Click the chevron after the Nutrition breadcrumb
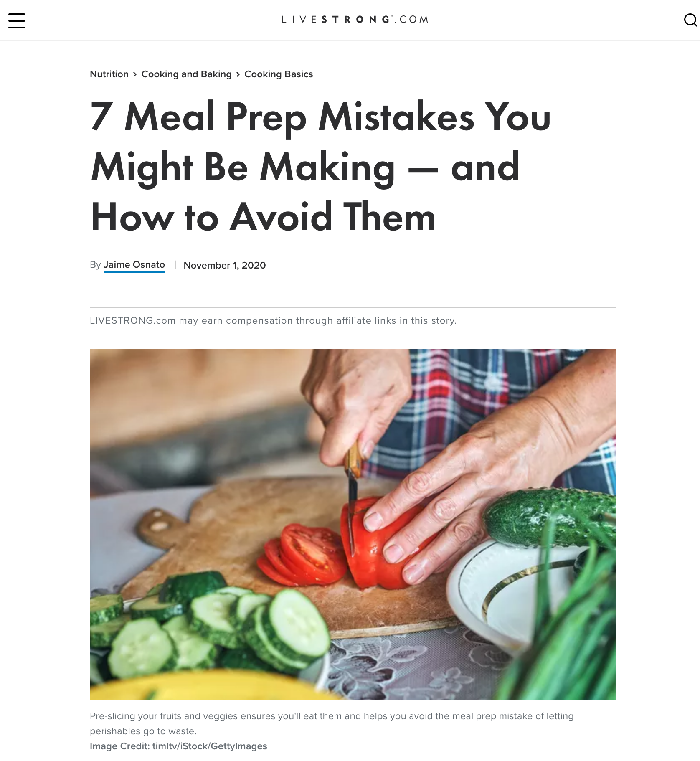700x761 pixels. [135, 74]
